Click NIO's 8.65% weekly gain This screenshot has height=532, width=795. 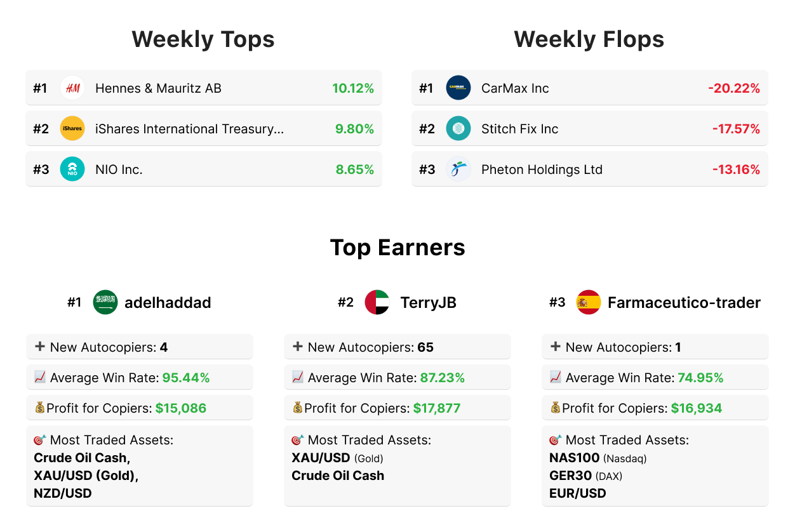354,170
